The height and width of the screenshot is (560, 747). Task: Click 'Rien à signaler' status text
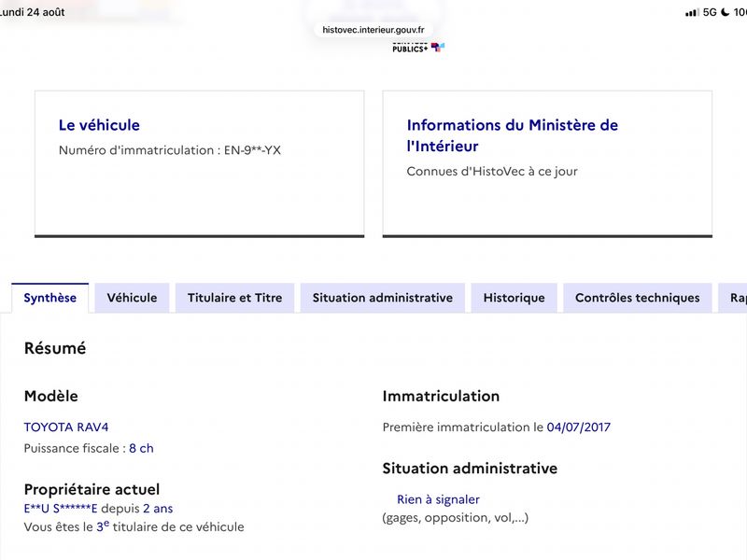(438, 499)
